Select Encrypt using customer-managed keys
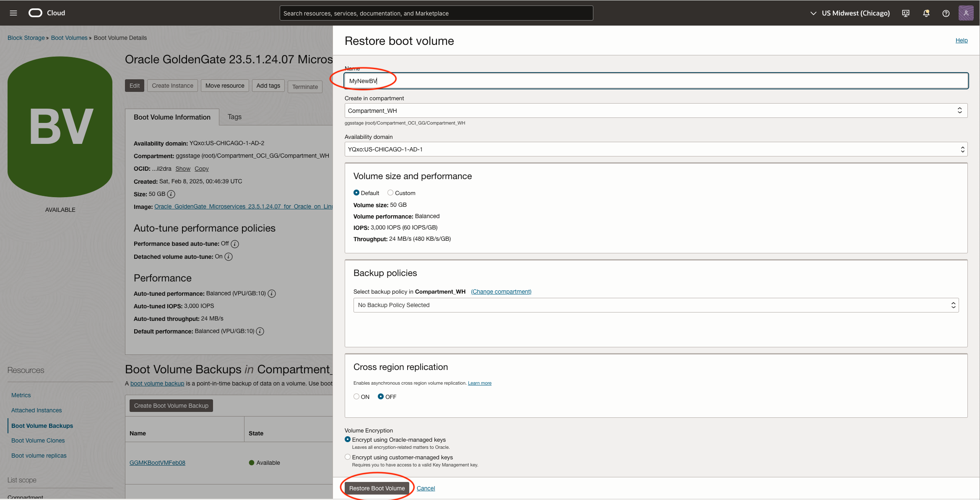 (x=348, y=457)
